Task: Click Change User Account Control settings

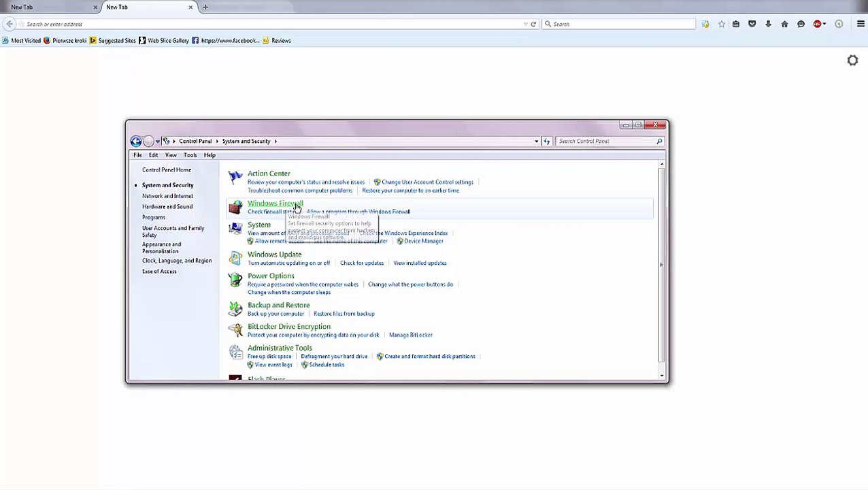Action: point(427,182)
